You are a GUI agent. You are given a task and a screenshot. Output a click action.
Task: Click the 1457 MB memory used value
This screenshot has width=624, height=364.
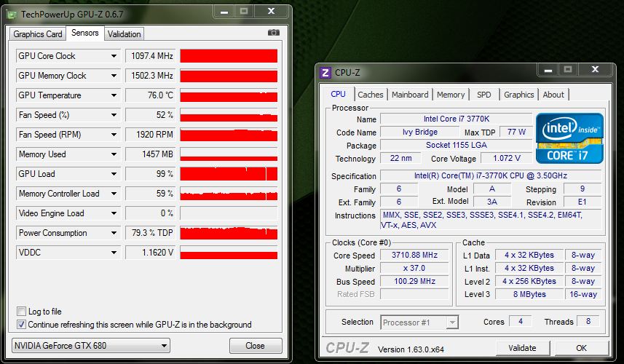click(150, 154)
